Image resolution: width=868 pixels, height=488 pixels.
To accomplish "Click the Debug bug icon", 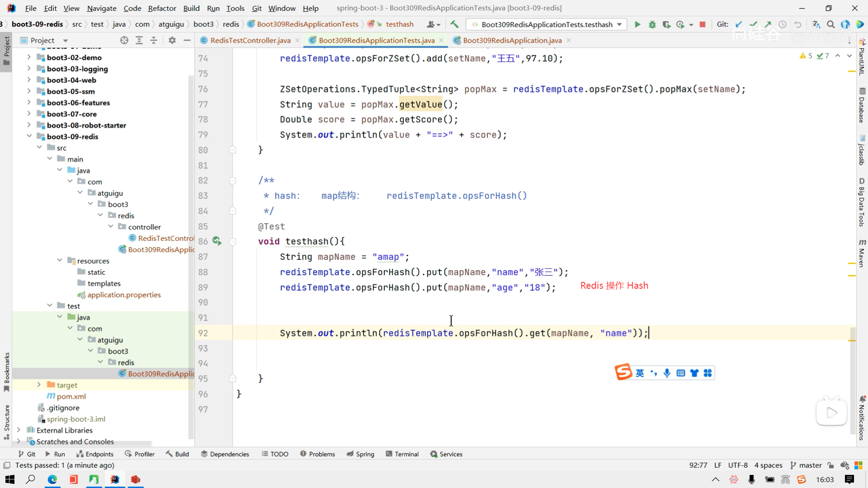I will tap(652, 24).
